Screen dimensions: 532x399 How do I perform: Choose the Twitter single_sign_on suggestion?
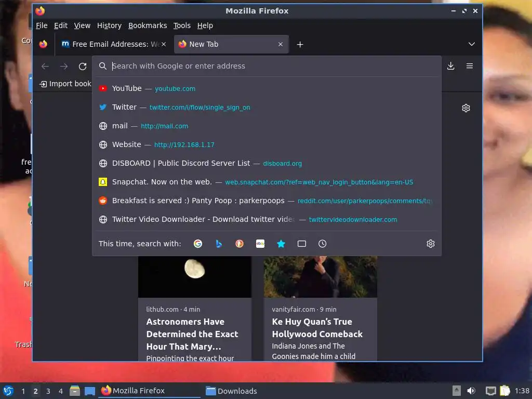[267, 107]
